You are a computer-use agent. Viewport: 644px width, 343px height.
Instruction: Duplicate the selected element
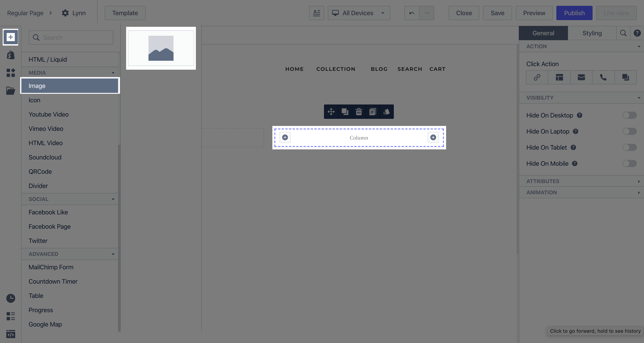point(345,112)
